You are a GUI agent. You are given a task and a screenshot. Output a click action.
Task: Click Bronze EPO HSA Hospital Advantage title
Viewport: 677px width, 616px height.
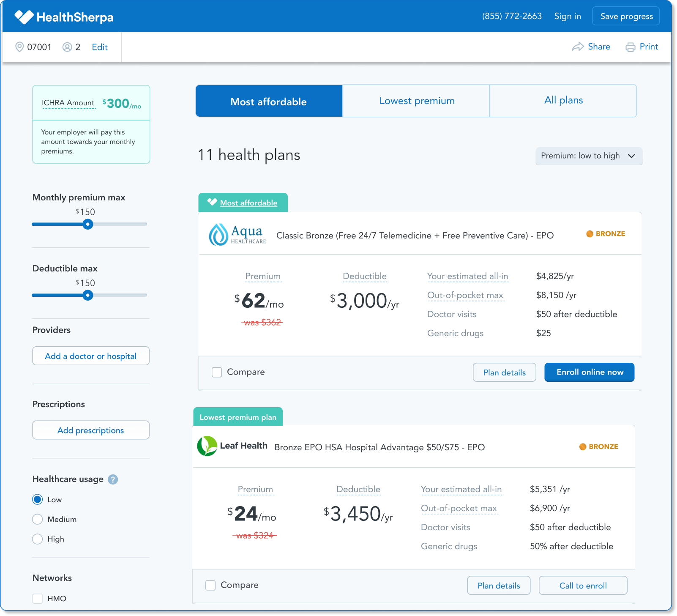pyautogui.click(x=379, y=447)
